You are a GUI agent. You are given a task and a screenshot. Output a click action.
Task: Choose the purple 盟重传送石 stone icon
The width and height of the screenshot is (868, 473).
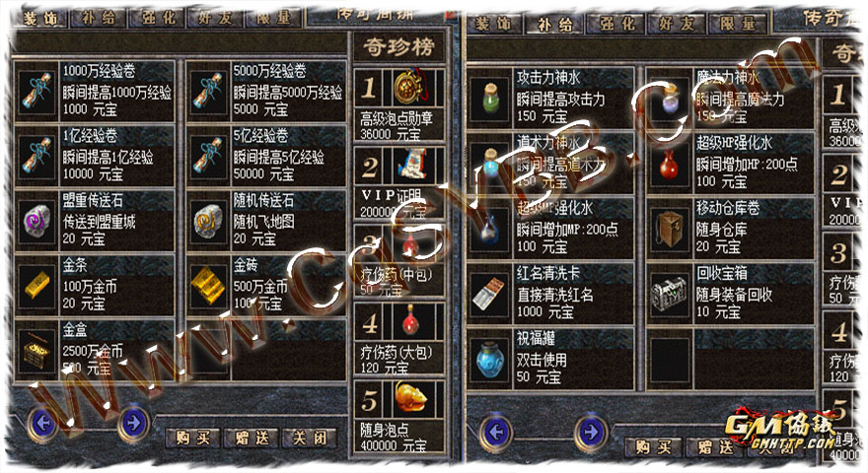pyautogui.click(x=37, y=221)
